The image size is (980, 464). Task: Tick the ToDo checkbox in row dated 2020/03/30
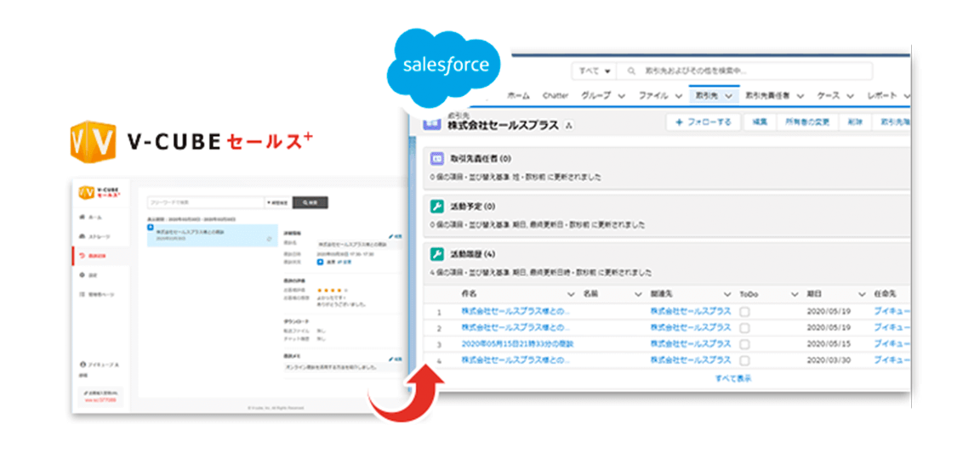click(x=744, y=360)
